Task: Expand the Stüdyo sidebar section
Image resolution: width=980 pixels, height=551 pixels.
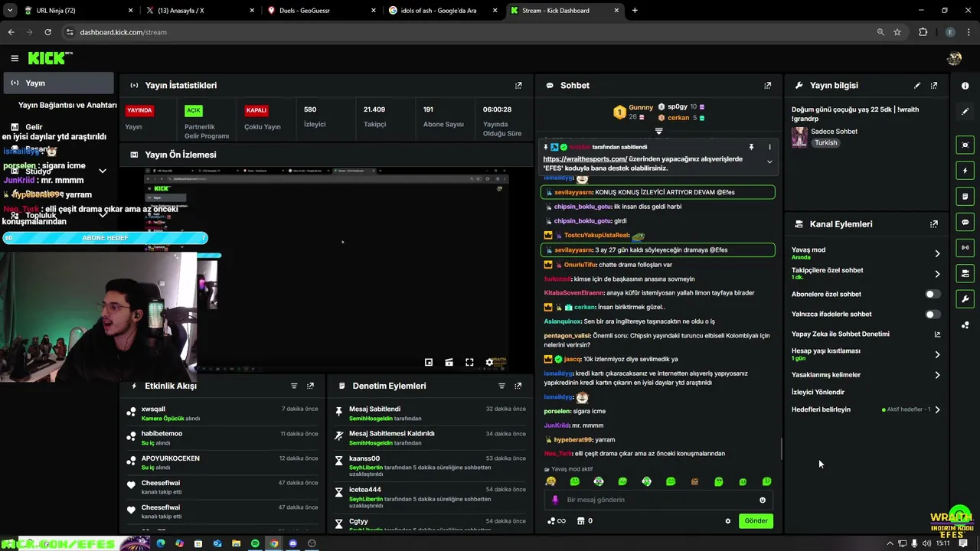Action: click(x=103, y=171)
